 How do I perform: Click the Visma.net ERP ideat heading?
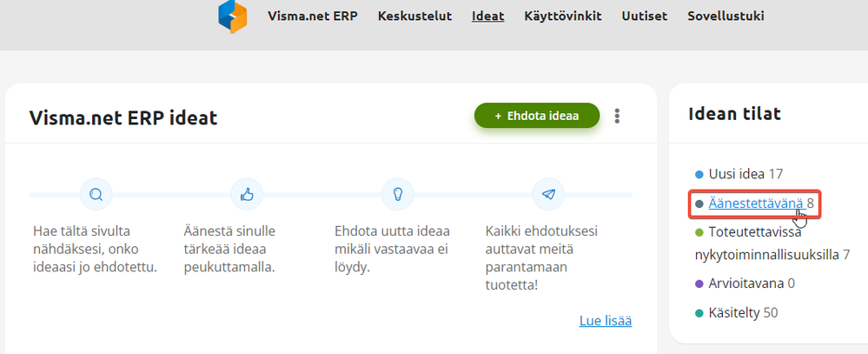click(123, 118)
